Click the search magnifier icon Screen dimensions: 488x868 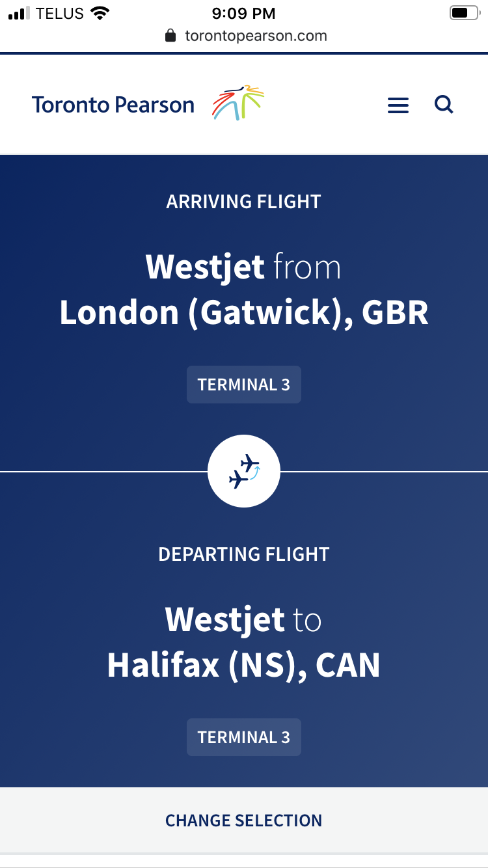444,104
